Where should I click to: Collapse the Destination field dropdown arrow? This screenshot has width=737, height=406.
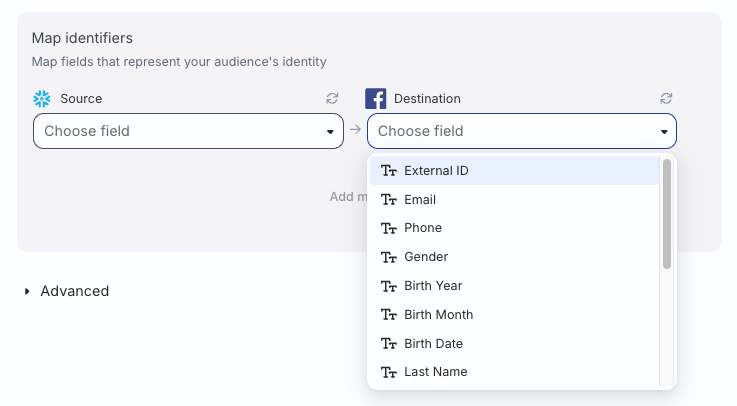click(664, 132)
